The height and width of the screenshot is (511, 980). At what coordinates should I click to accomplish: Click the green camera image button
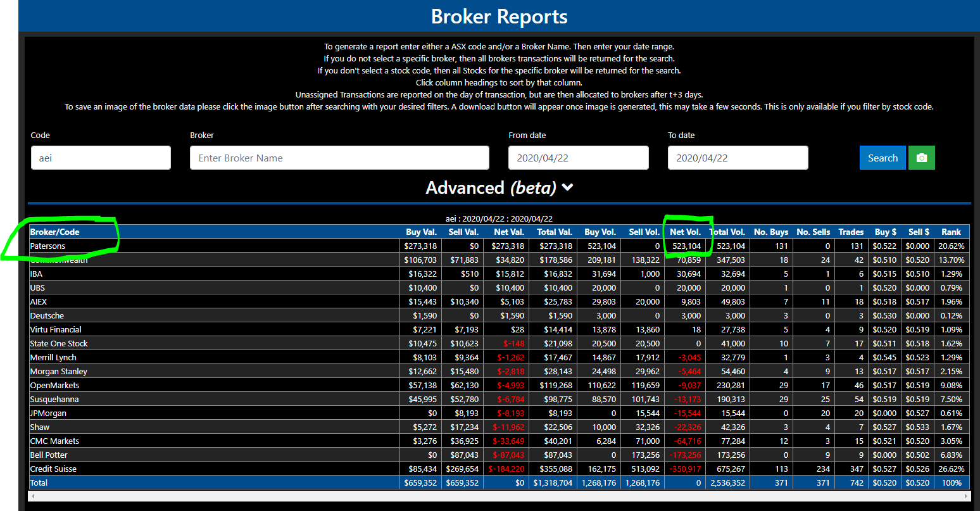coord(921,158)
